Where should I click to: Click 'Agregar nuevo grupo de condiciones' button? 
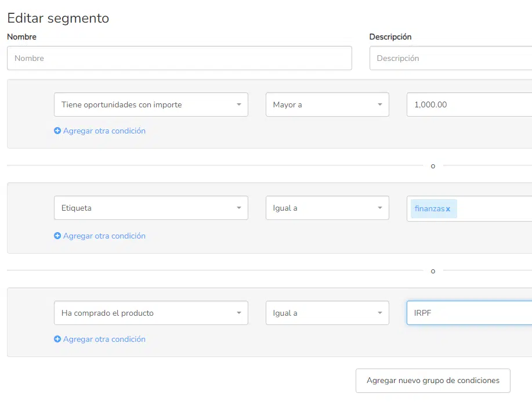(433, 381)
